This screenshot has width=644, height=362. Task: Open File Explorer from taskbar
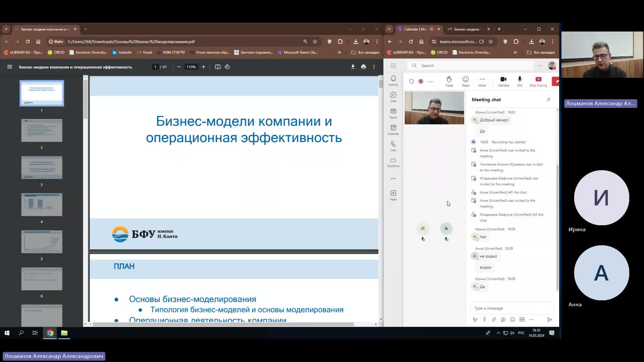pyautogui.click(x=64, y=333)
